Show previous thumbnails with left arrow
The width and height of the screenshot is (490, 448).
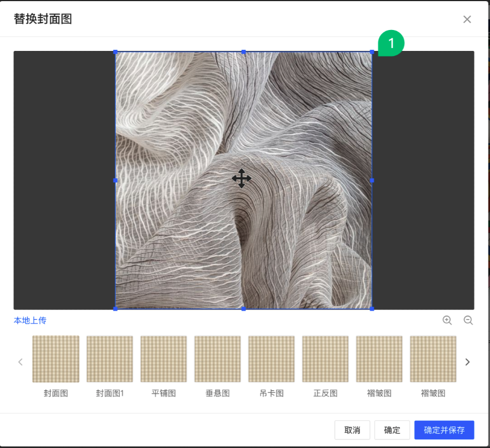(x=20, y=362)
